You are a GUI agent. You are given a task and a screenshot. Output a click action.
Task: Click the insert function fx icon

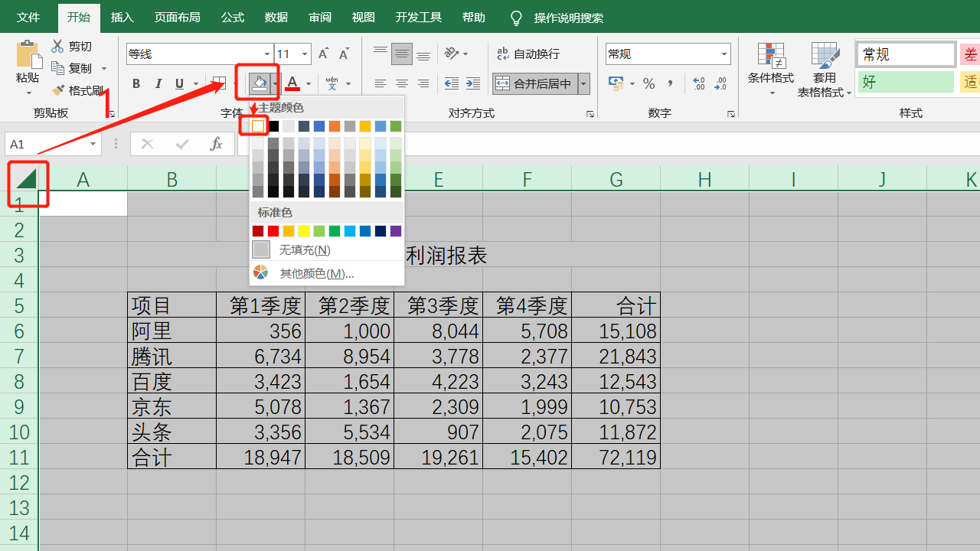(217, 144)
